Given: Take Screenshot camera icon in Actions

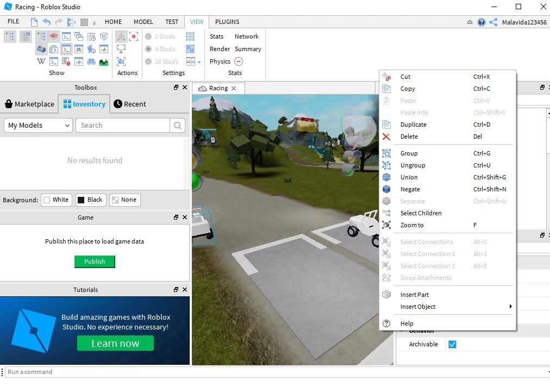Looking at the screenshot, I should pyautogui.click(x=121, y=62).
